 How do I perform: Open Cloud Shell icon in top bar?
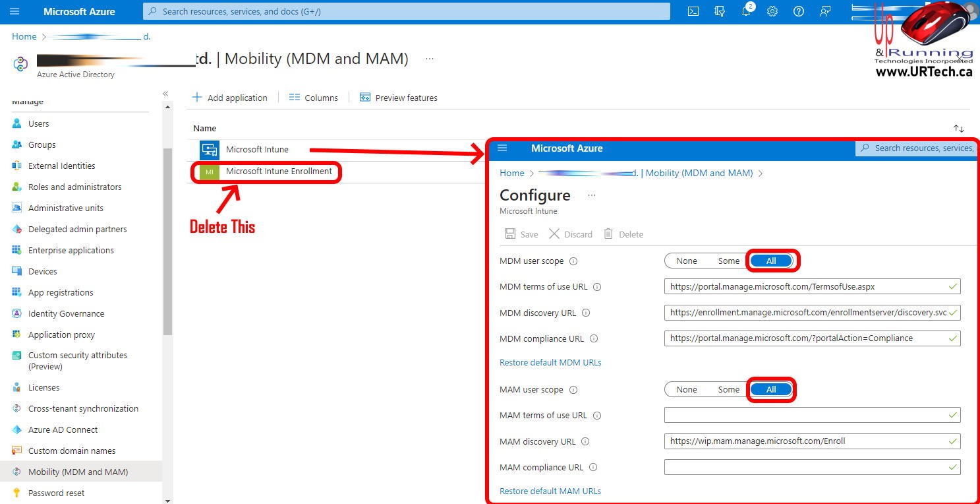693,11
